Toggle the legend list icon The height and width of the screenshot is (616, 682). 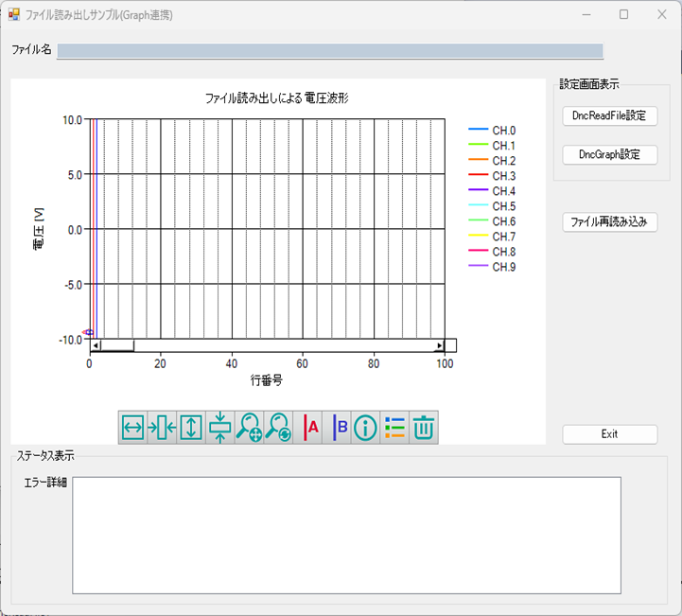coord(394,428)
